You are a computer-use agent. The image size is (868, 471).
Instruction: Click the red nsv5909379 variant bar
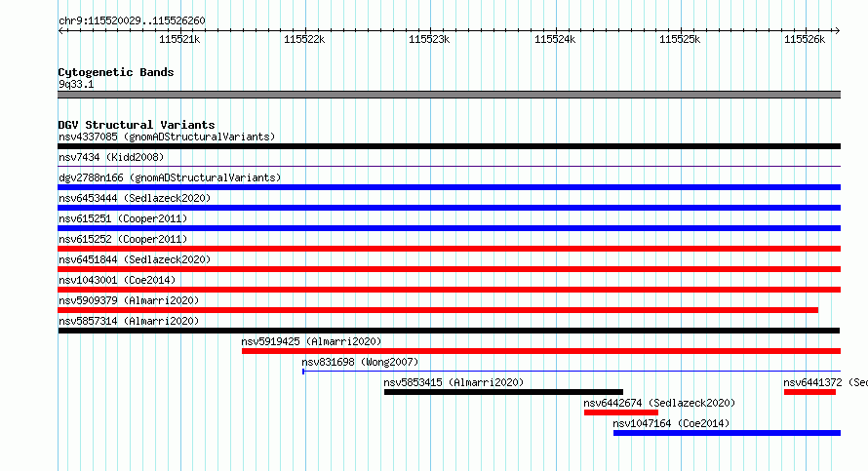438,310
